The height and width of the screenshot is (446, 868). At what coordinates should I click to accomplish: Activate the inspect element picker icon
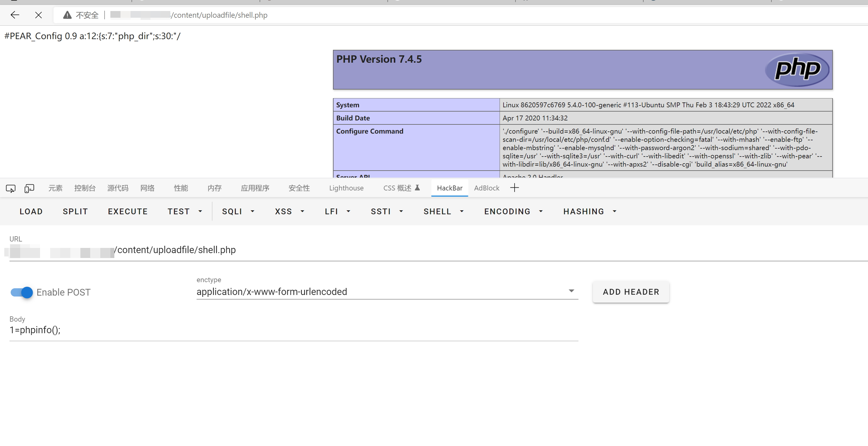point(10,188)
